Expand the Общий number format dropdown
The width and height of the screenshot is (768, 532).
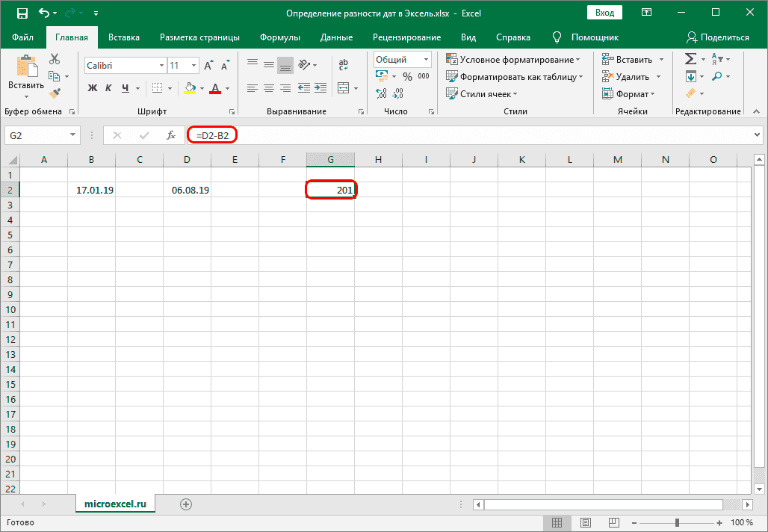pos(427,60)
